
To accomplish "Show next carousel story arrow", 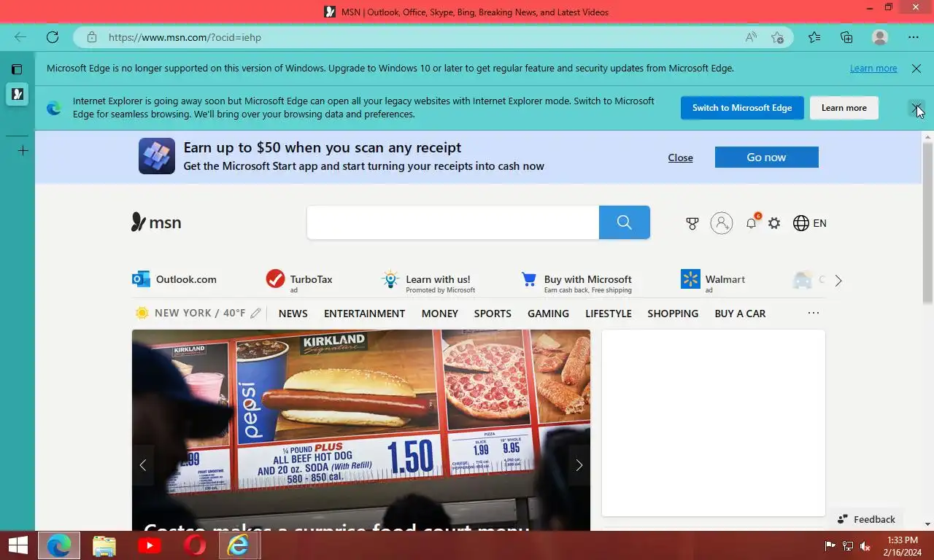I will click(579, 465).
